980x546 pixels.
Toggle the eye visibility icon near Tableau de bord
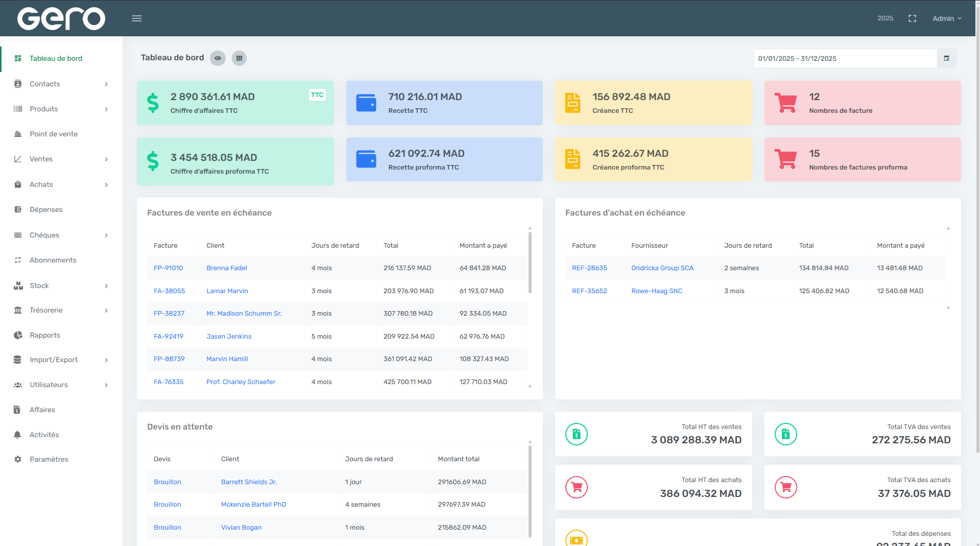218,58
